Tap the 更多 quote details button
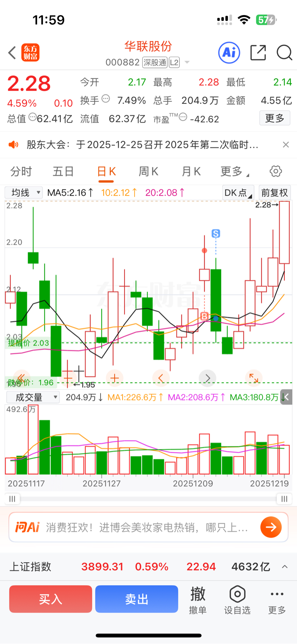 [275, 118]
